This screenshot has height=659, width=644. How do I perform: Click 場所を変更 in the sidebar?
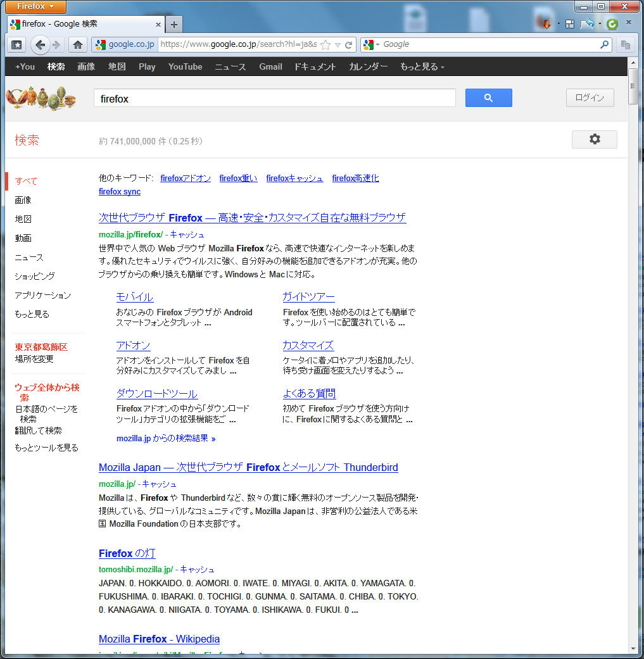[34, 359]
